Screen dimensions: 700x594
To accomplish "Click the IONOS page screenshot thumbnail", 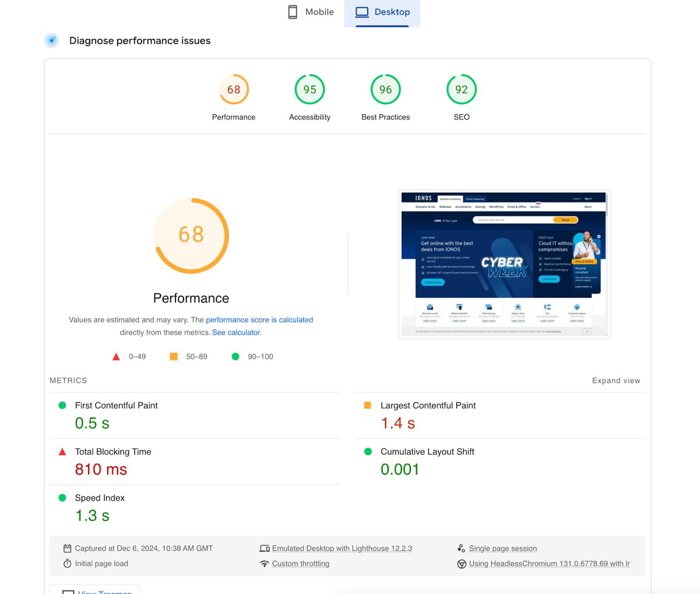I will click(x=504, y=264).
